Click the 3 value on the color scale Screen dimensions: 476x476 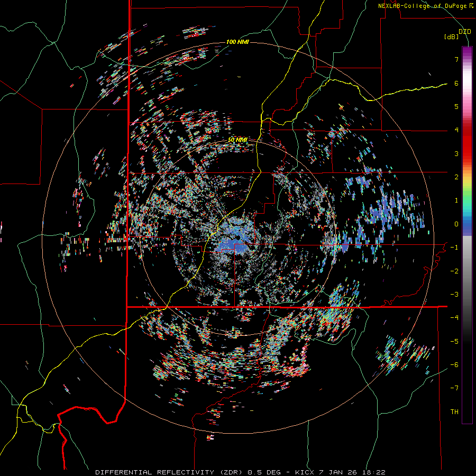click(x=456, y=153)
